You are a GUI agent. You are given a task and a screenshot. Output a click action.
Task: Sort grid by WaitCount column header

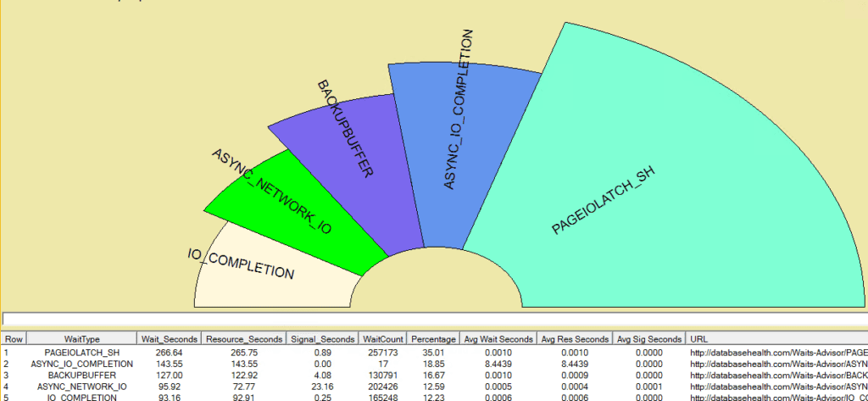(383, 338)
